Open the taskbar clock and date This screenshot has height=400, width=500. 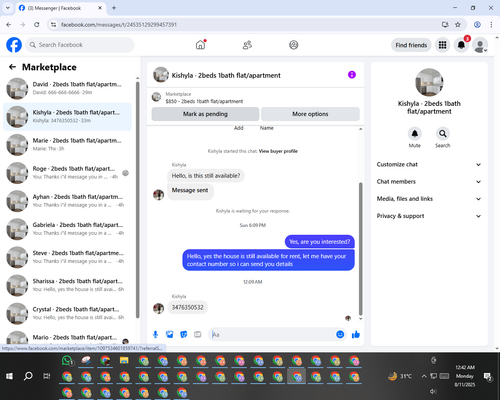click(465, 376)
